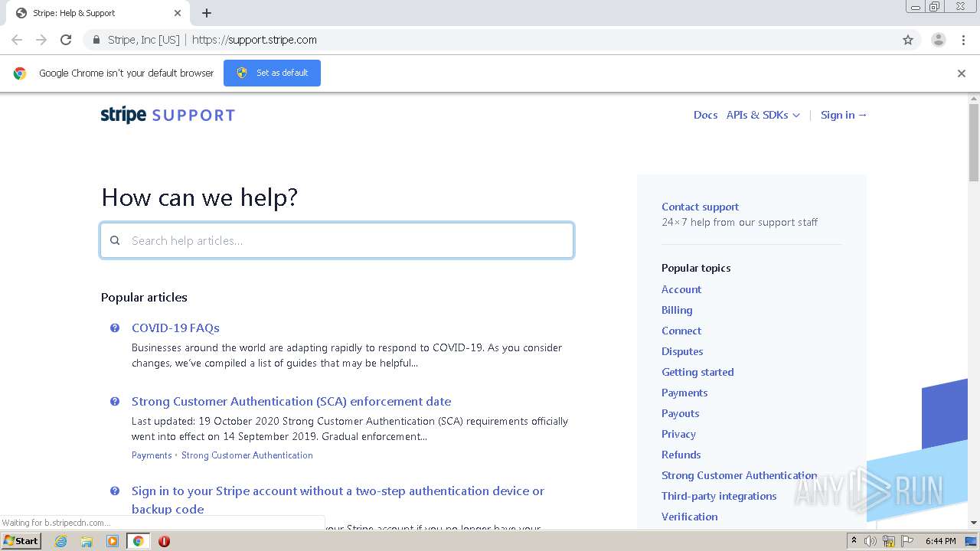Screen dimensions: 980x551
Task: Click the red stop-sign taskbar icon
Action: (164, 541)
